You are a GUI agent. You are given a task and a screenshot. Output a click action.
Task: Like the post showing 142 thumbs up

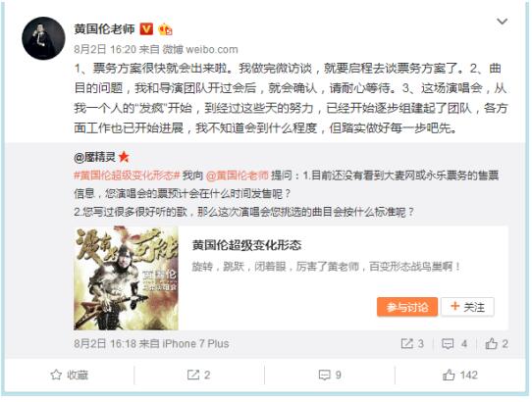[x=459, y=375]
